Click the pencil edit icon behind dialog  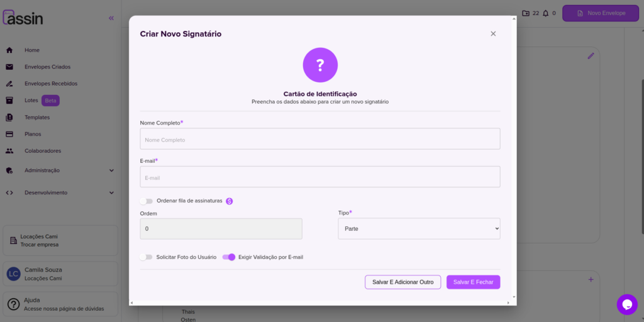pyautogui.click(x=591, y=56)
